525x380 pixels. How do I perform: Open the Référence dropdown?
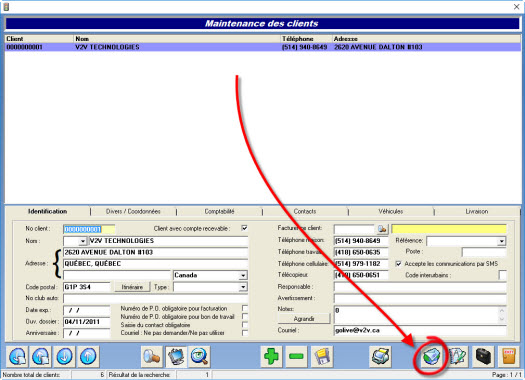click(502, 241)
